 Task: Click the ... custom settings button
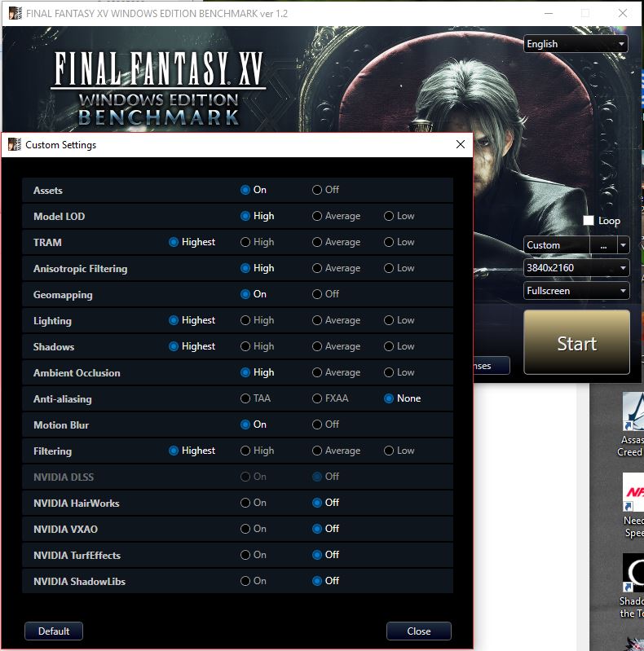(603, 245)
